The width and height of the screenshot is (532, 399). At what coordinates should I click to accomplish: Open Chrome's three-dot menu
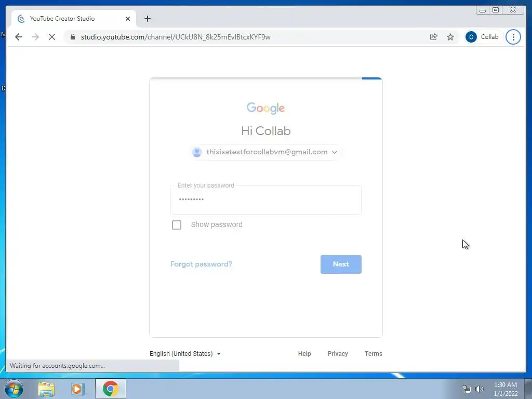click(513, 37)
